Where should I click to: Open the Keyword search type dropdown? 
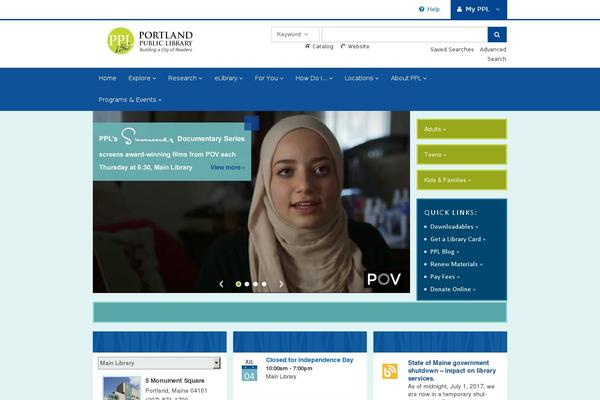(295, 34)
